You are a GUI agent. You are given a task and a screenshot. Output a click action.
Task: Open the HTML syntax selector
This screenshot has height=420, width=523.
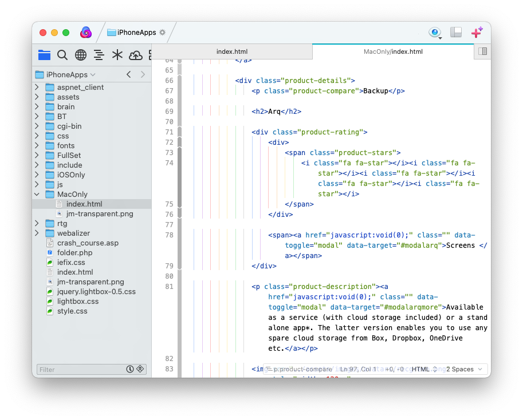(x=424, y=369)
